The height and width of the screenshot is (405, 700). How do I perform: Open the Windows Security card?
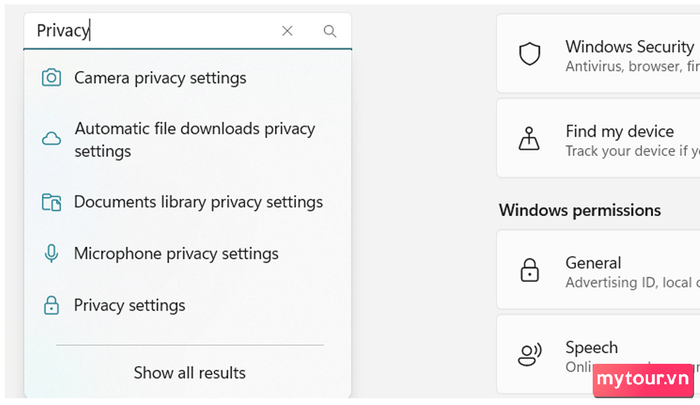(598, 54)
